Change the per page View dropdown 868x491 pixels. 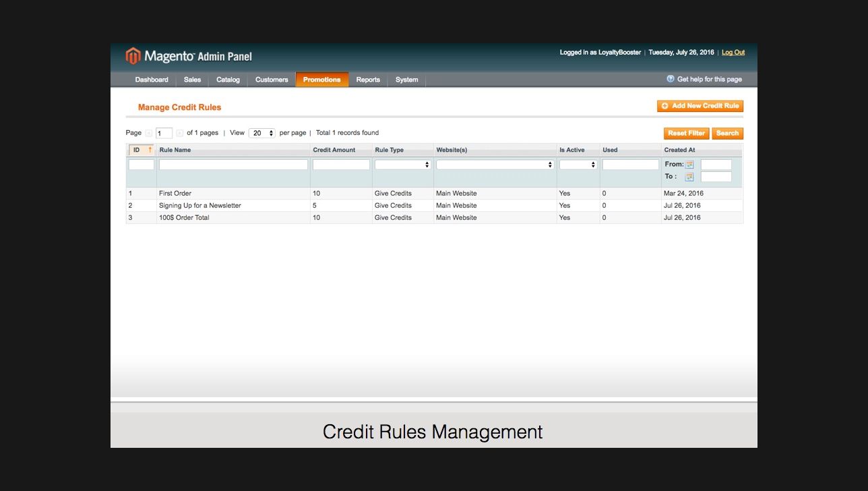261,134
